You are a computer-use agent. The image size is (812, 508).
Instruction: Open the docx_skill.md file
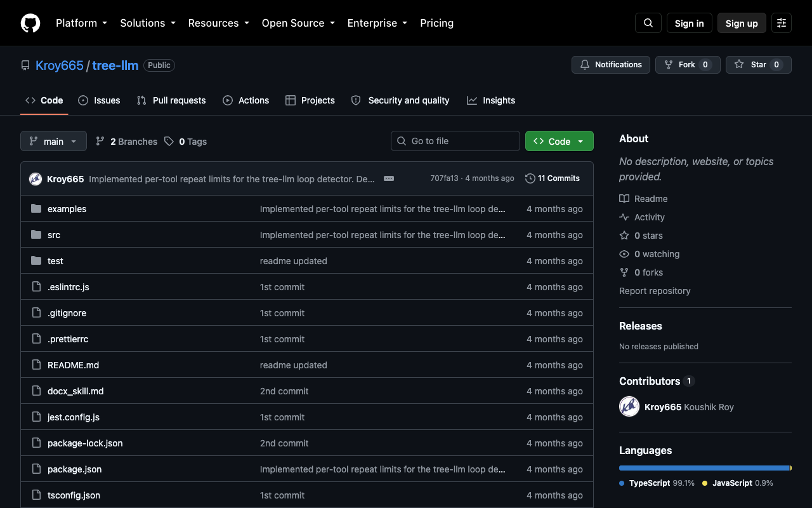(x=75, y=391)
